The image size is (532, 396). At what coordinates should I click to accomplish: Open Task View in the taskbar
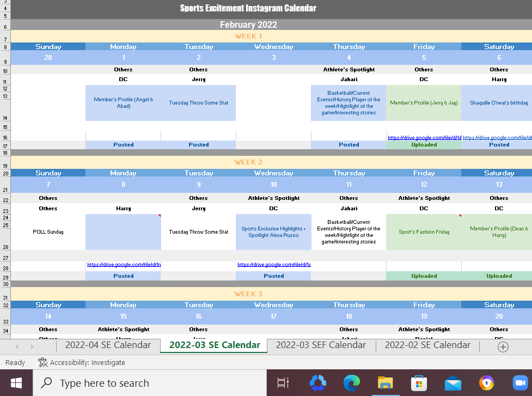click(283, 383)
